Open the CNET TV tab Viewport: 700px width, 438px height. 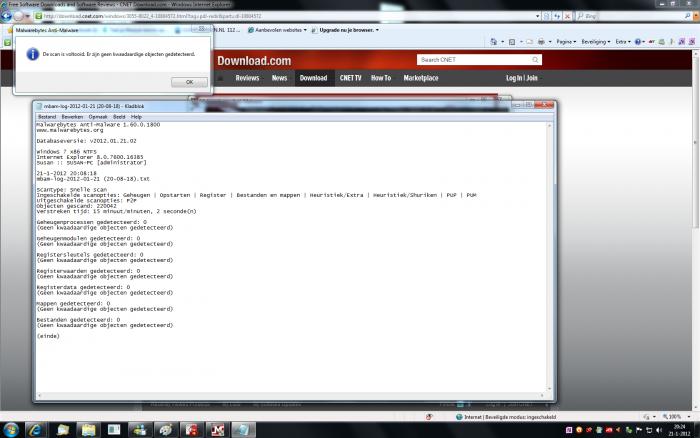pyautogui.click(x=350, y=78)
